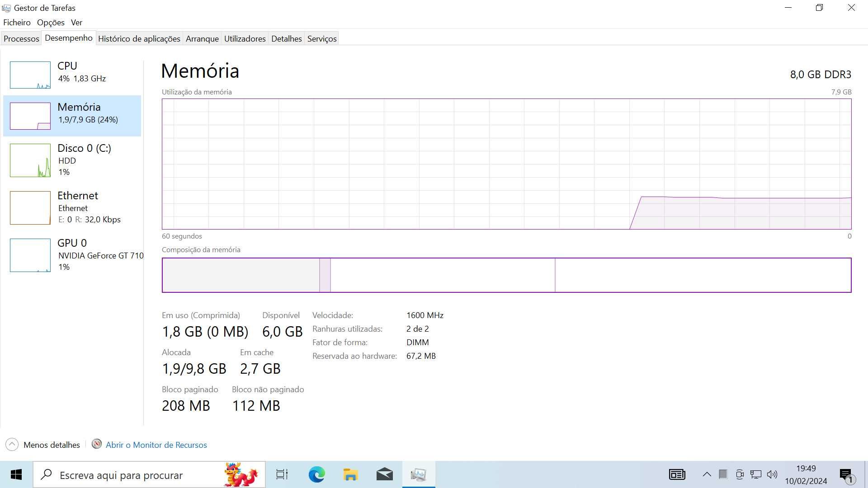Click the Ranhuras utilizadas value 2 de 2
This screenshot has width=868, height=488.
[418, 329]
